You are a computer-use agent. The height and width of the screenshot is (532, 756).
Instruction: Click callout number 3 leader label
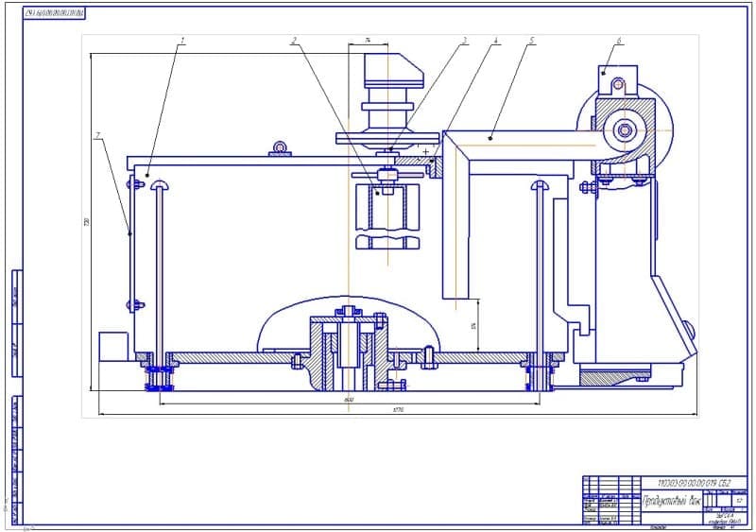pos(464,41)
